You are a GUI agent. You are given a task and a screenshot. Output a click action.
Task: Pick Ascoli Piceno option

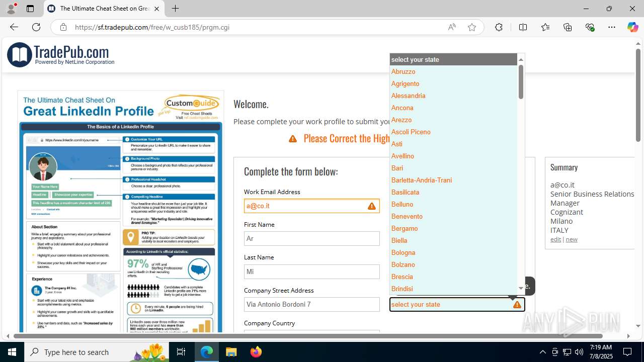click(453, 132)
